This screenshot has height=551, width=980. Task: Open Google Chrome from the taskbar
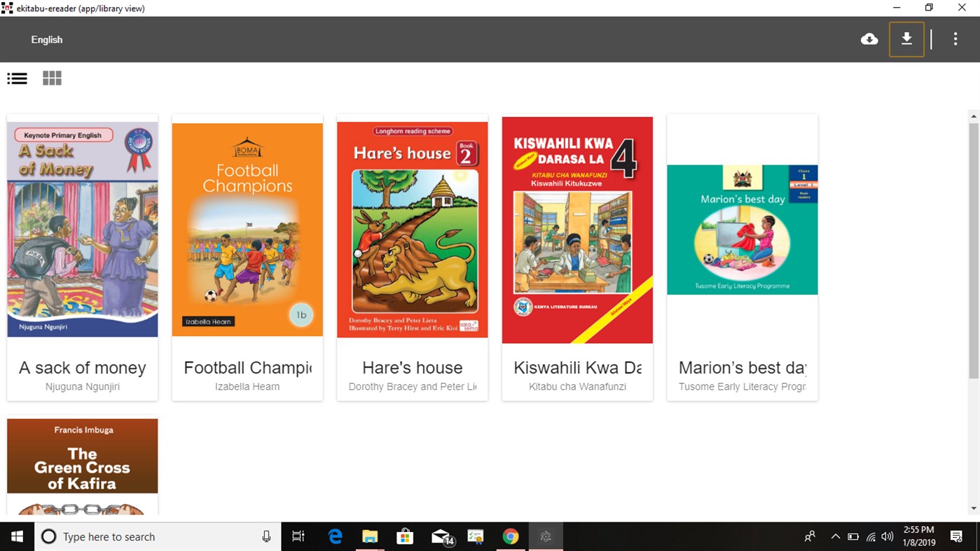click(x=511, y=536)
